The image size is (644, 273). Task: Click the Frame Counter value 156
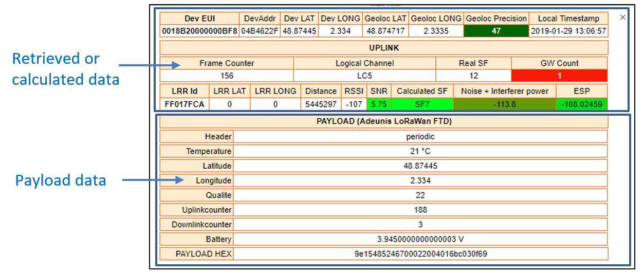(x=227, y=76)
